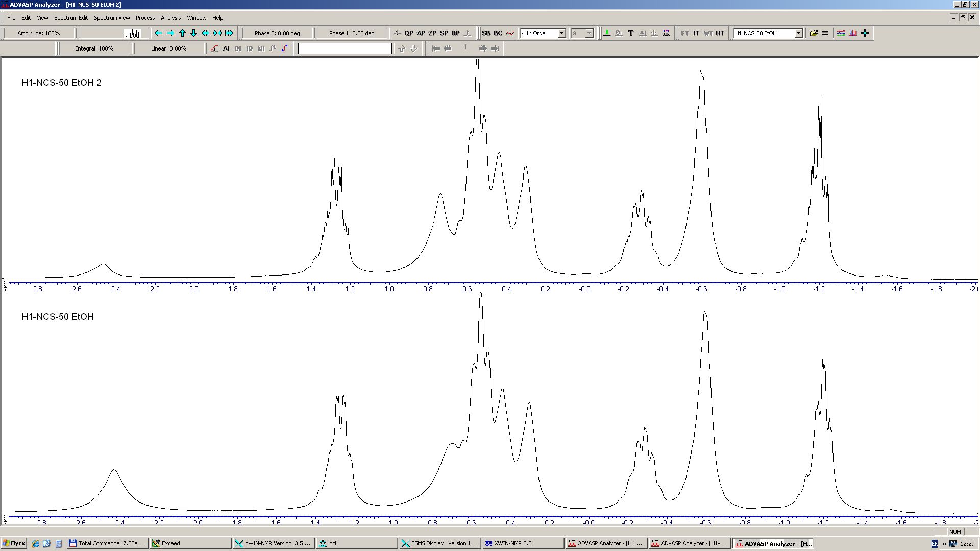Click the open folder icon in toolbar

coord(814,33)
